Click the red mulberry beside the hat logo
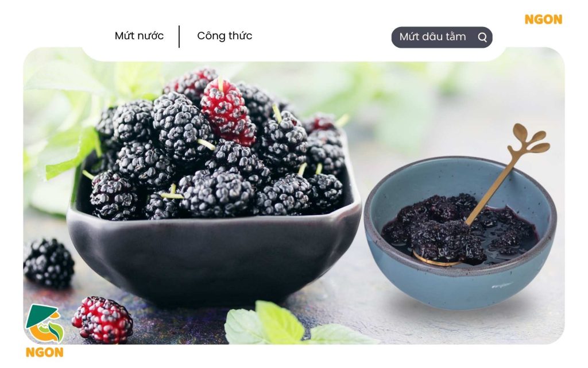Image resolution: width=588 pixels, height=368 pixels. coord(102,320)
